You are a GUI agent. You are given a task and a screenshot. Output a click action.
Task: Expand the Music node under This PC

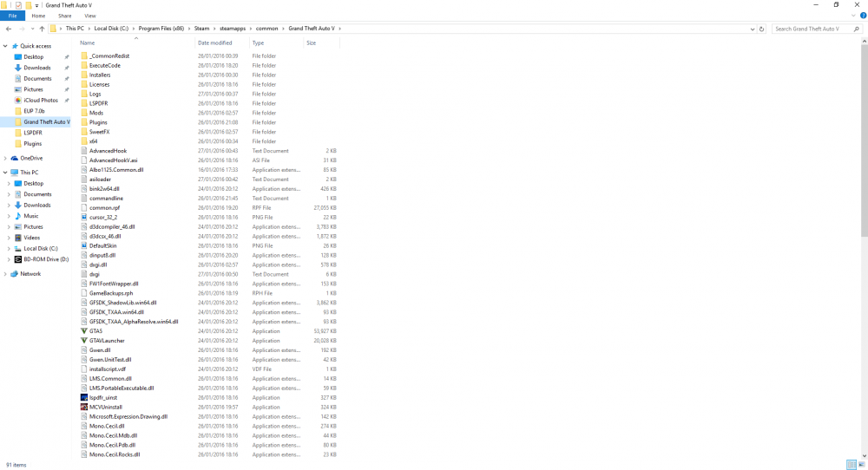[9, 216]
